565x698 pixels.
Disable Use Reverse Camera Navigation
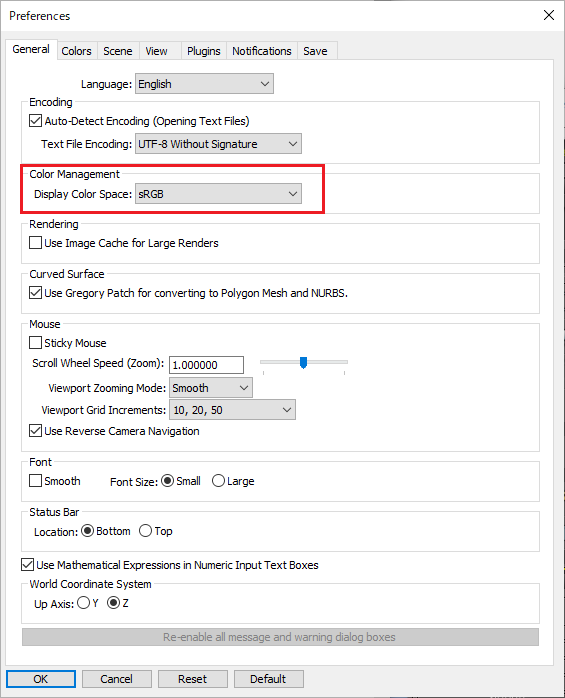pyautogui.click(x=36, y=430)
